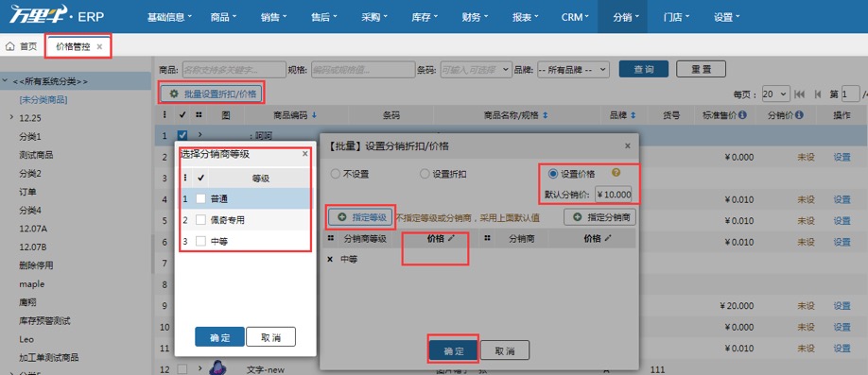This screenshot has width=868, height=375.
Task: Open the 基础信息 menu
Action: (x=169, y=17)
